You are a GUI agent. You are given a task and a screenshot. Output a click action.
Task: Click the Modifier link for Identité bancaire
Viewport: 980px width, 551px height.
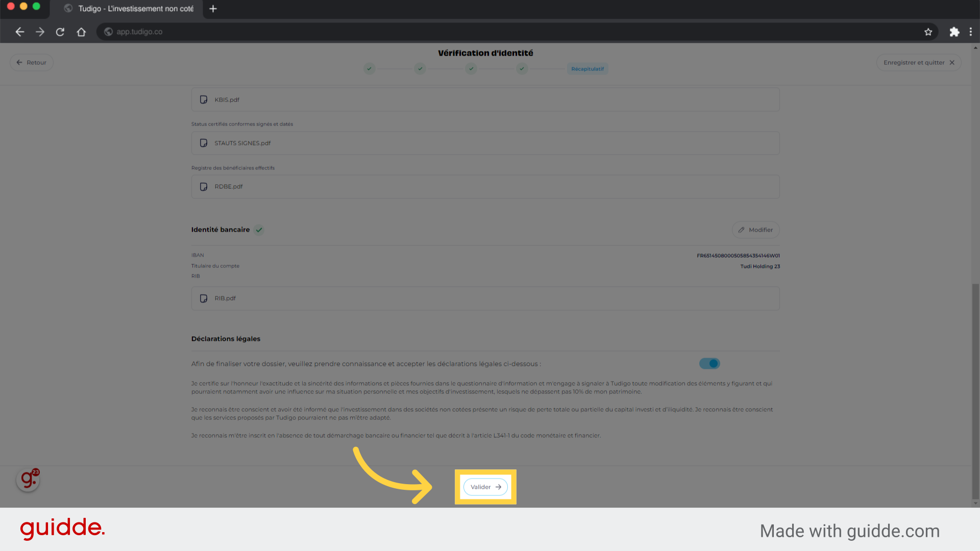(x=755, y=230)
